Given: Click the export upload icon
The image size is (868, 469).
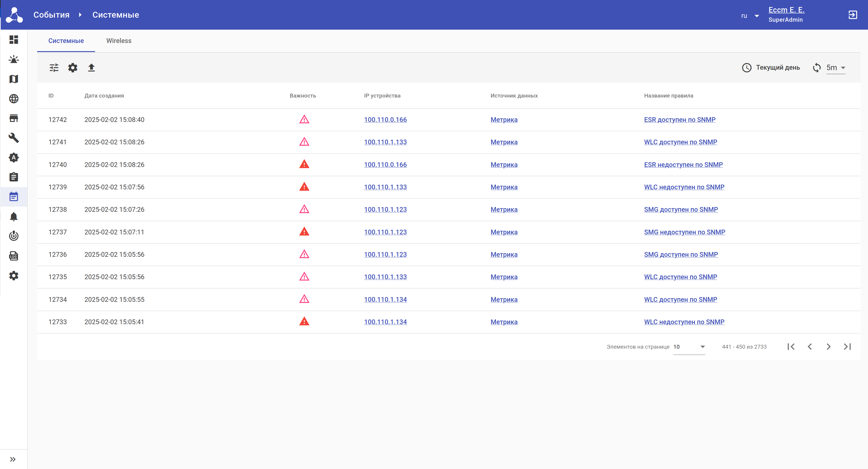Looking at the screenshot, I should point(91,68).
